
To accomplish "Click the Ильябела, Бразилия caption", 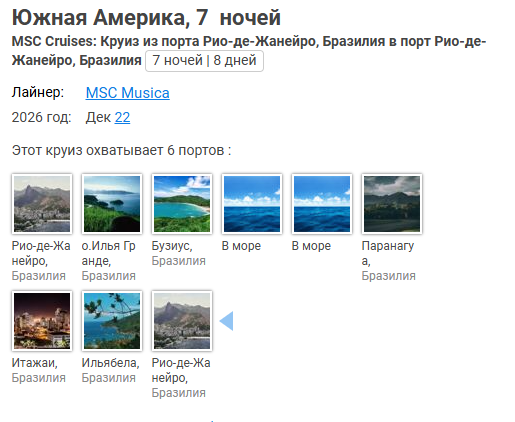I will 111,370.
